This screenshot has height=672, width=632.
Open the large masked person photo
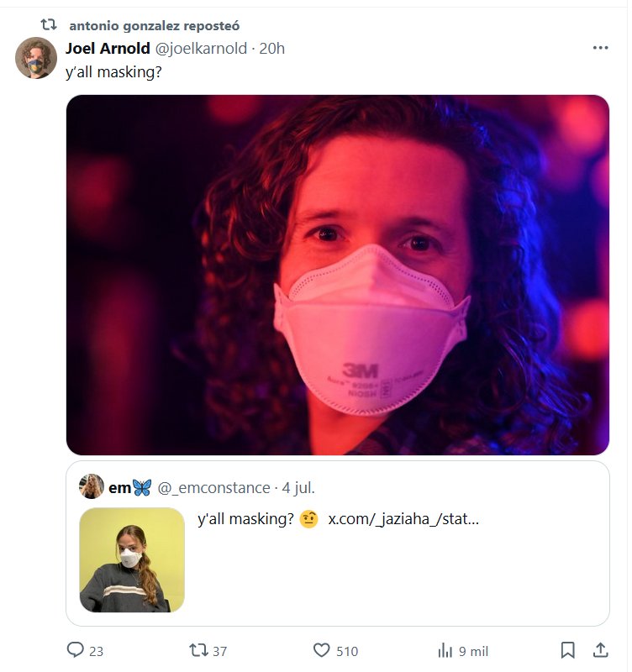point(337,275)
